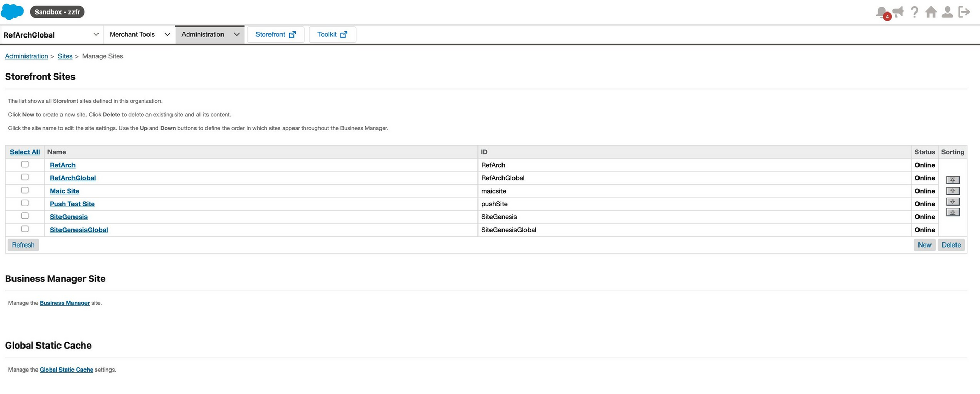Check the RefArch site checkbox

24,164
